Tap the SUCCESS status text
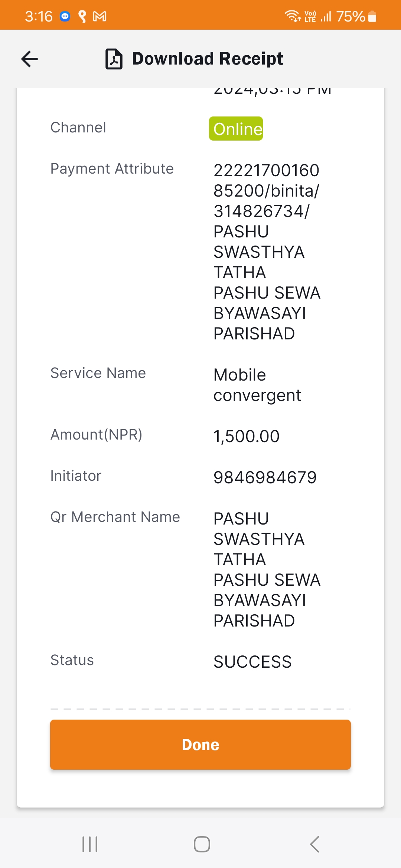The height and width of the screenshot is (868, 401). [253, 662]
